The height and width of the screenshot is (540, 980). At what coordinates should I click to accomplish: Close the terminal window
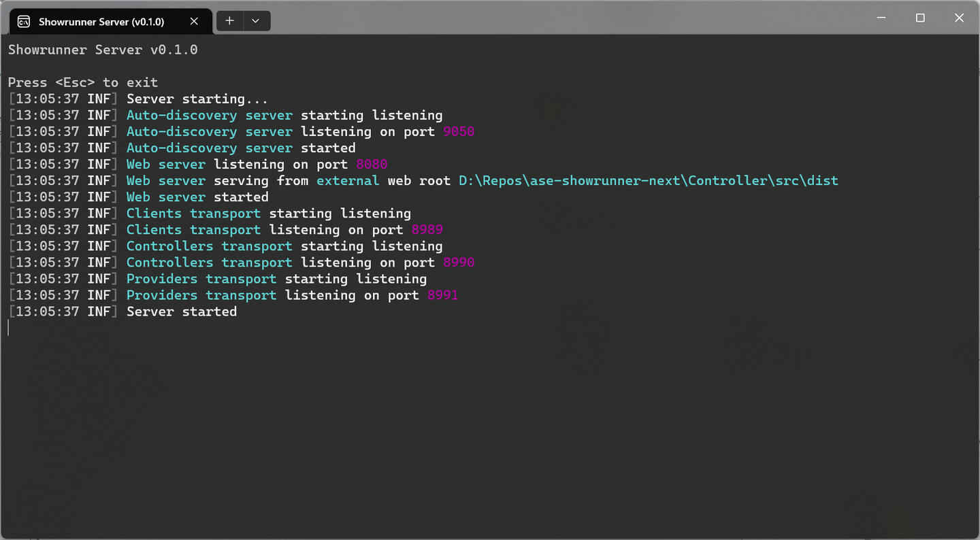pyautogui.click(x=959, y=18)
